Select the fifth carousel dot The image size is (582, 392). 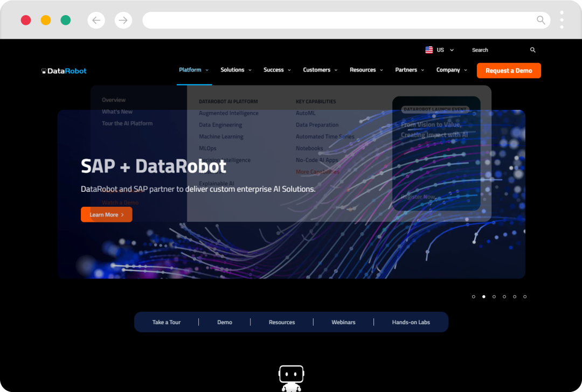tap(515, 297)
